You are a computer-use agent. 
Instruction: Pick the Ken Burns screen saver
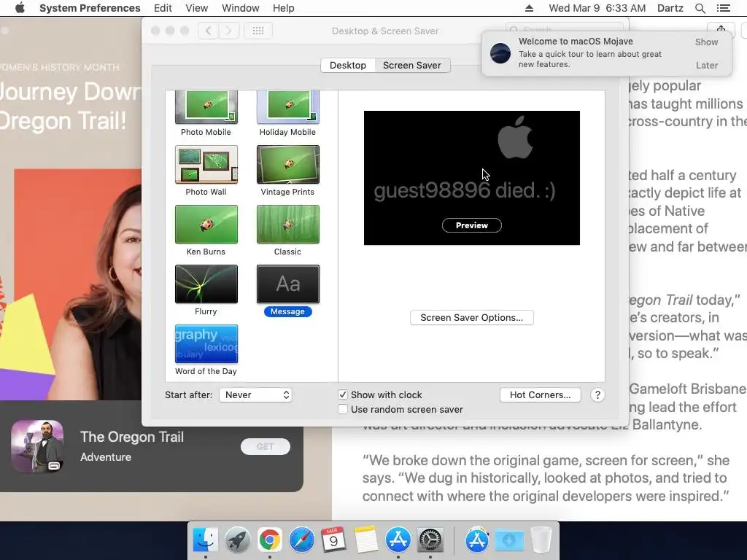click(x=206, y=225)
